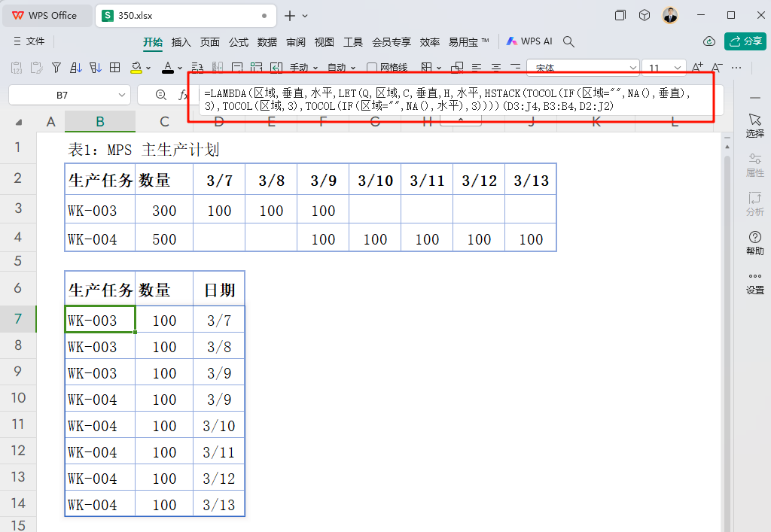
Task: Open the 效率 tab
Action: point(430,42)
